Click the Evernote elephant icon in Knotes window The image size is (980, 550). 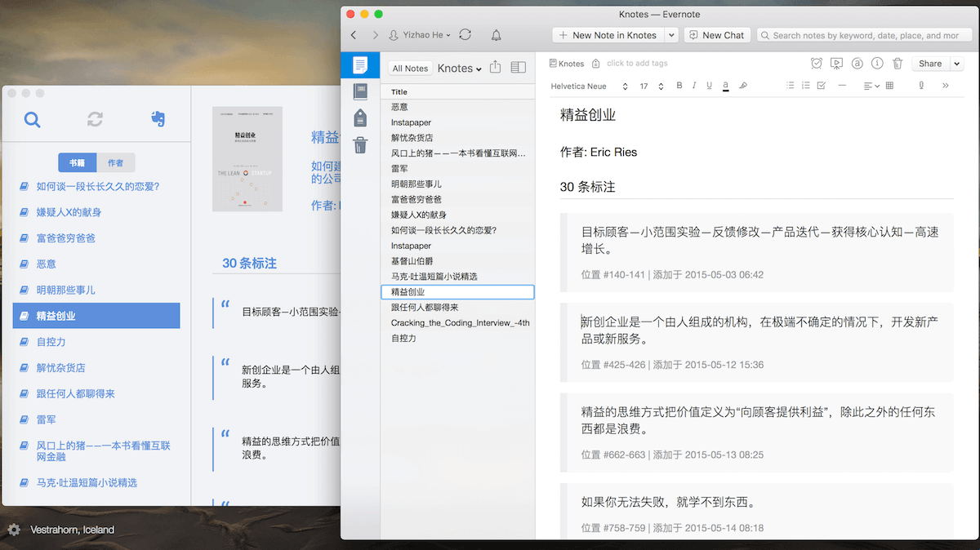tap(159, 120)
